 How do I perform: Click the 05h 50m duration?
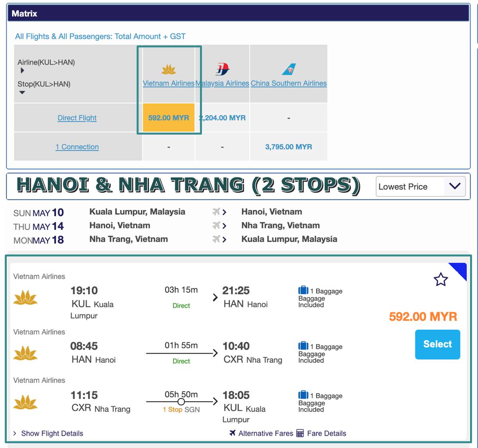[181, 394]
